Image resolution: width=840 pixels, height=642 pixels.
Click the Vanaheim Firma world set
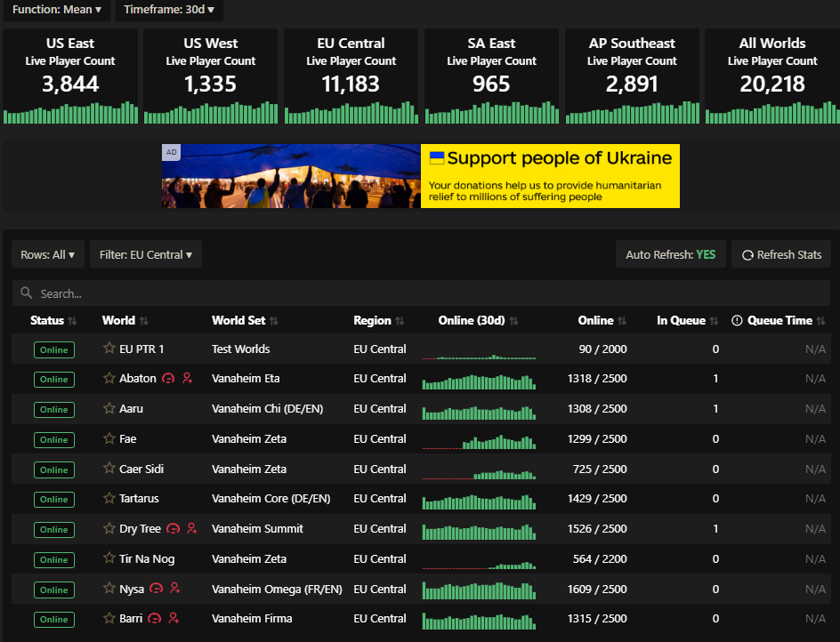252,619
